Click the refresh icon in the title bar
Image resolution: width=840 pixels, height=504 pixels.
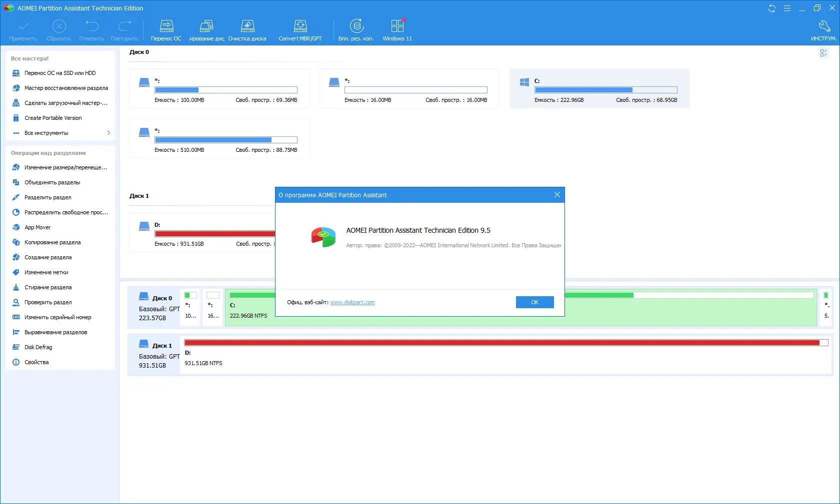click(772, 8)
